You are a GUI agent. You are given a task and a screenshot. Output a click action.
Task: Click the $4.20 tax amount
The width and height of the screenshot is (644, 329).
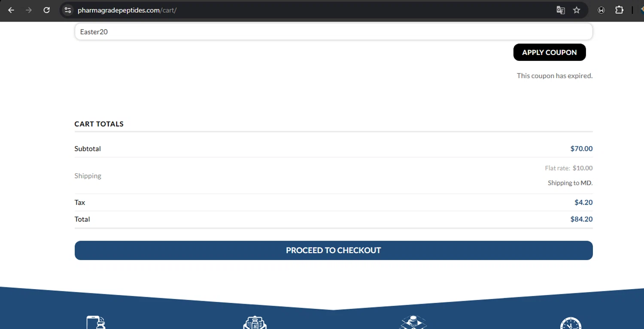[583, 202]
